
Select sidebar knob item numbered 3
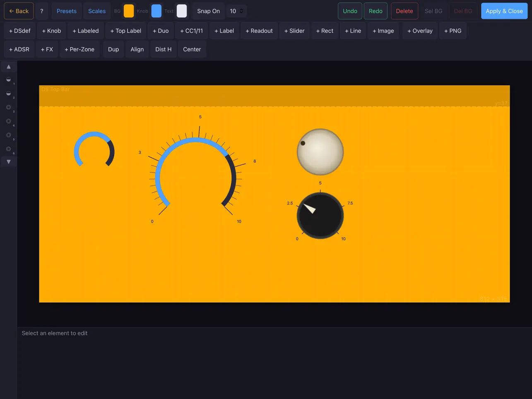(8, 108)
